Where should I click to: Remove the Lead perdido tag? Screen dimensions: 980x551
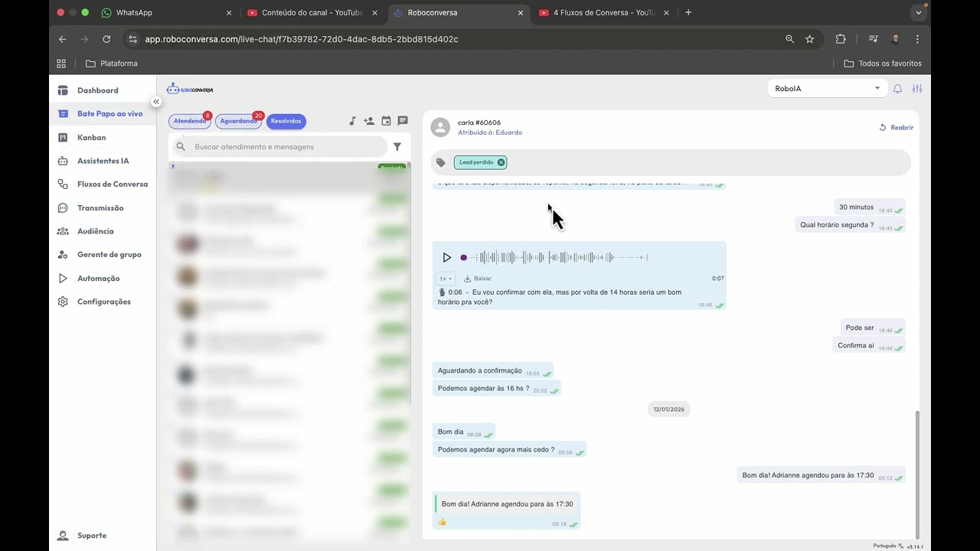(x=501, y=162)
